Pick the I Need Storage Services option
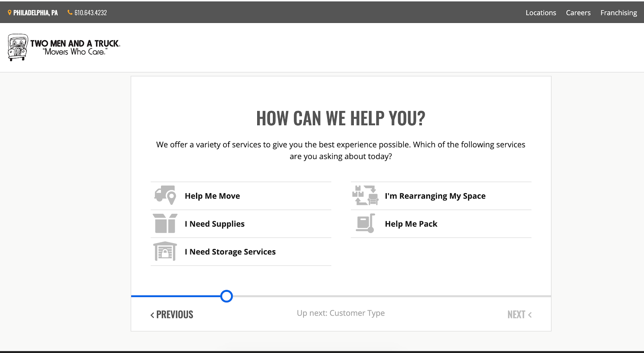The width and height of the screenshot is (644, 353). pyautogui.click(x=230, y=252)
